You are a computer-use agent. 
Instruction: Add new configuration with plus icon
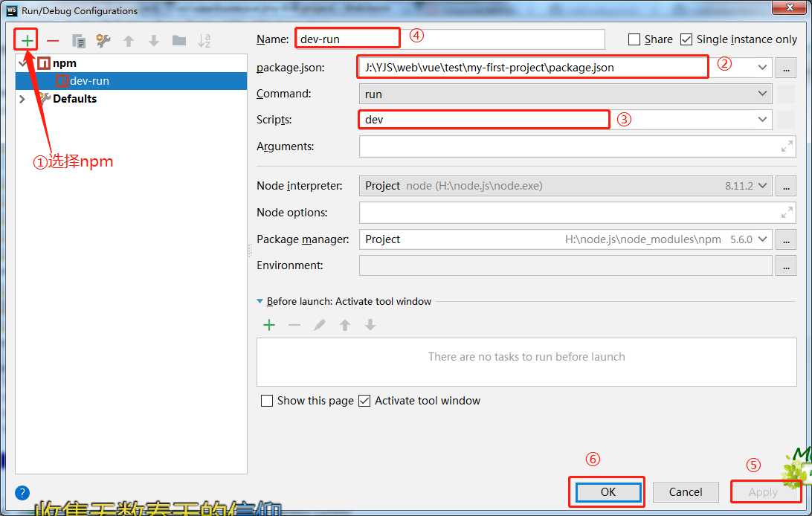pos(27,40)
